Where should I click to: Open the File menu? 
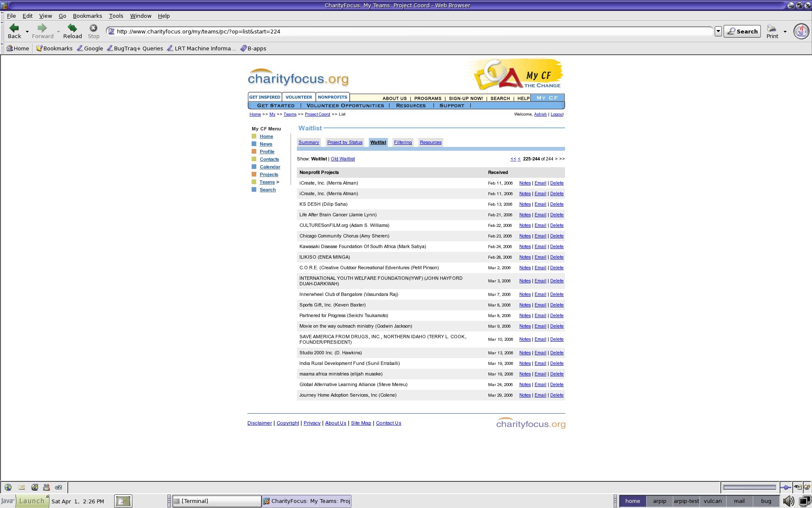click(x=11, y=16)
